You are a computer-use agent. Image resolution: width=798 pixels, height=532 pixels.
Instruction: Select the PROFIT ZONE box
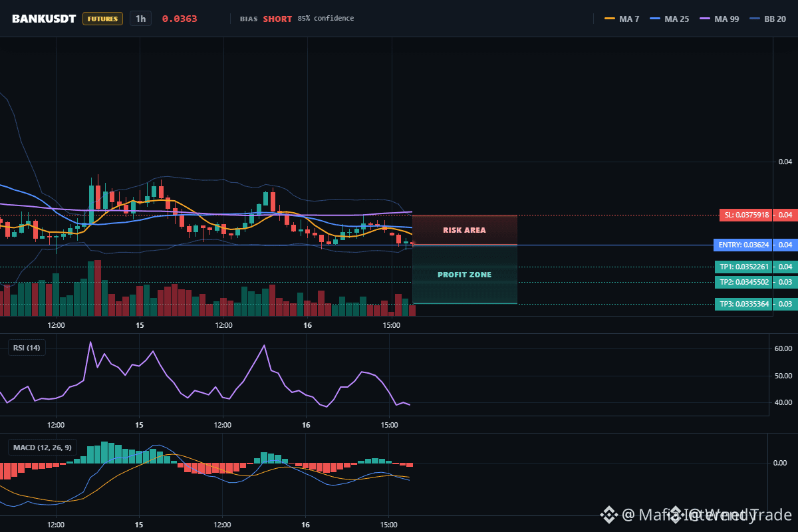[465, 275]
